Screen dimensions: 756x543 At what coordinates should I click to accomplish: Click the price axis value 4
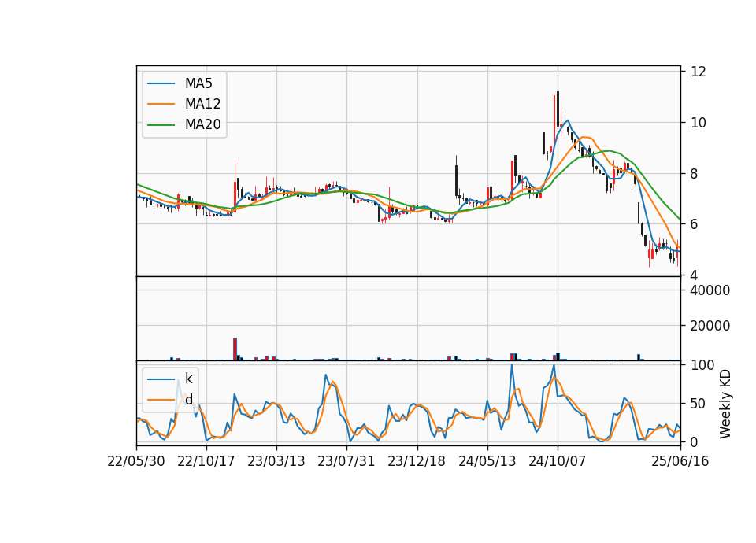tap(695, 275)
